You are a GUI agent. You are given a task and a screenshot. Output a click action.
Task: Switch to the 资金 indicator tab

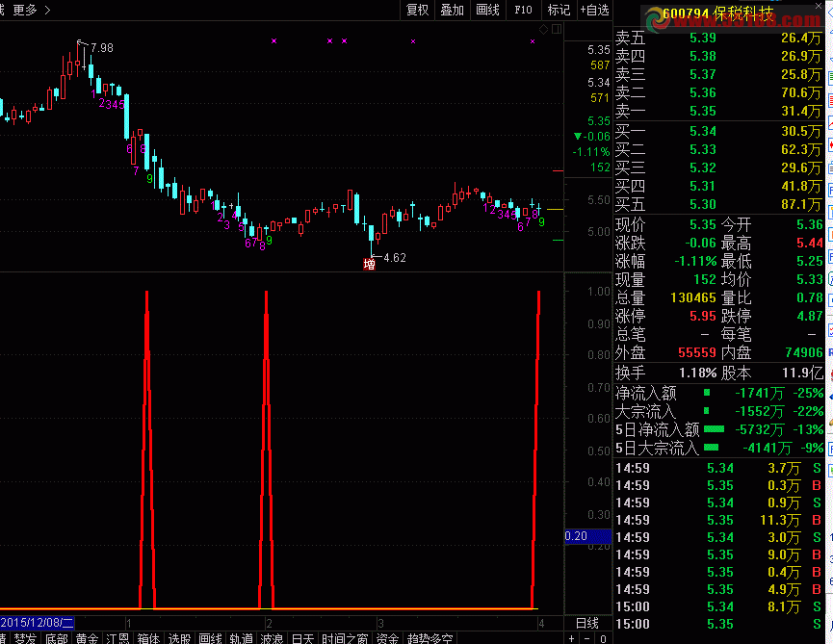[x=387, y=638]
